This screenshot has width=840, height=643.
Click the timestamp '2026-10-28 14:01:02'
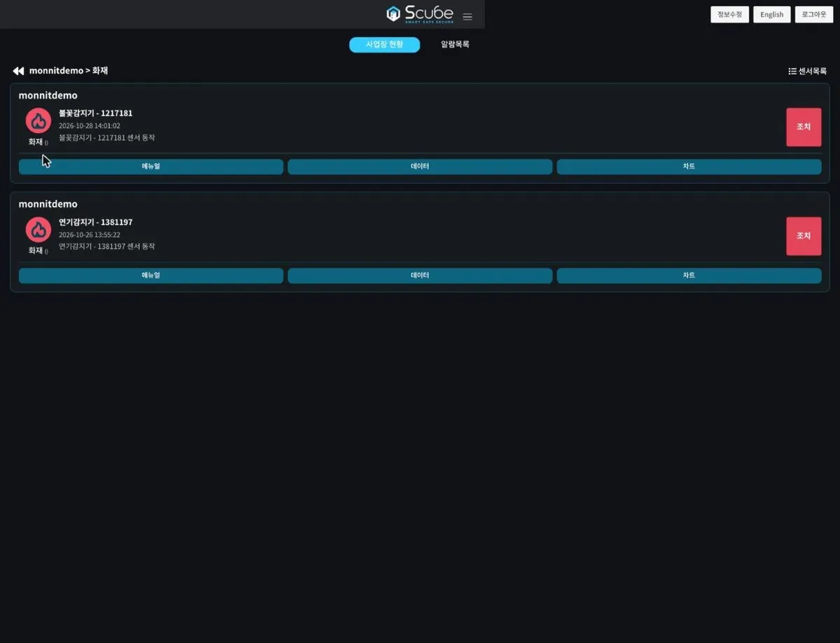point(89,126)
